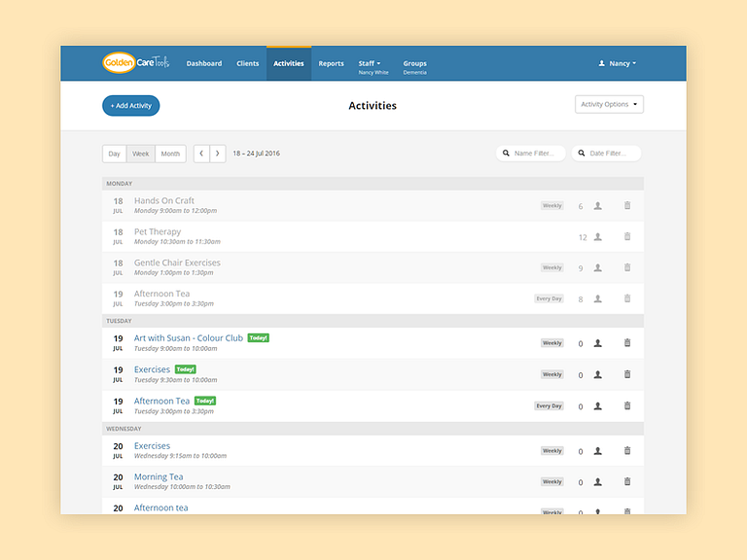747x560 pixels.
Task: Open the Reports section
Action: tap(331, 63)
